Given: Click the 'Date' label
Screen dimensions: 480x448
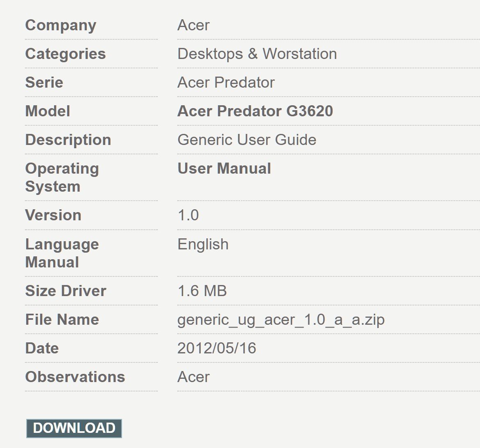Looking at the screenshot, I should (42, 348).
